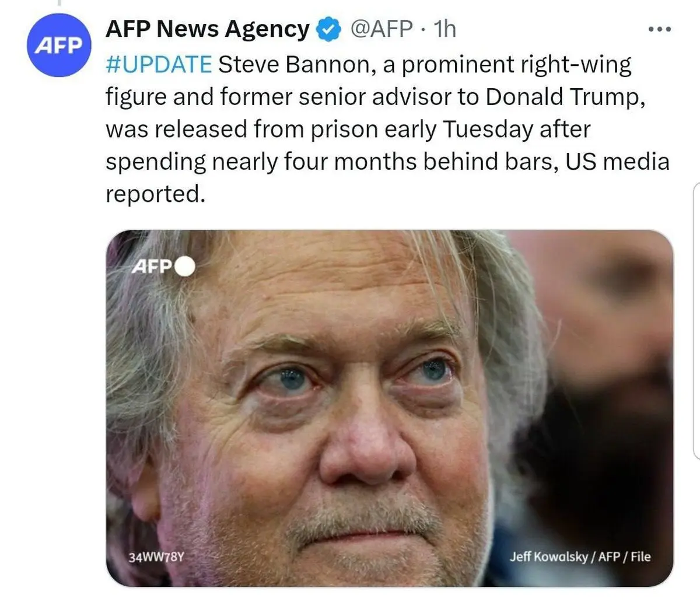
Task: Open the Steve Bannon photo attachment
Action: [390, 408]
